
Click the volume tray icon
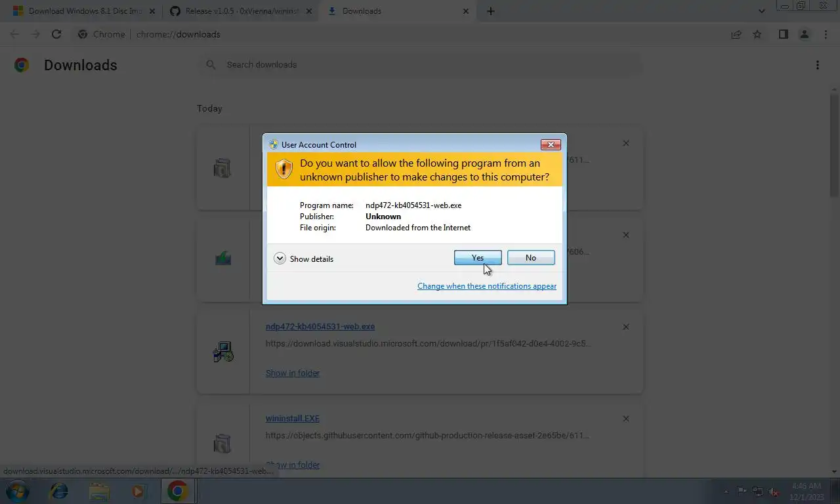tap(774, 492)
